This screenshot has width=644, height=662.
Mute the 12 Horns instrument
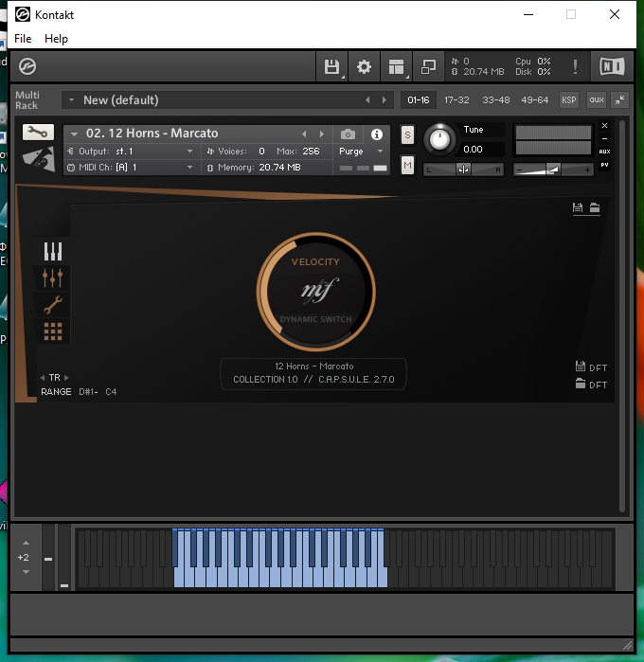click(407, 165)
